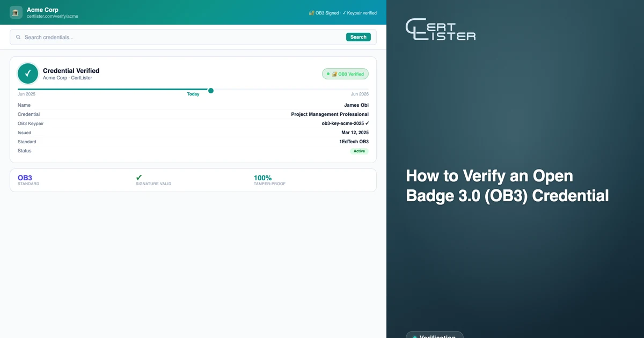Screen dimensions: 644x338
Task: Click the Mar 12, 2025 issued date
Action: click(x=355, y=133)
